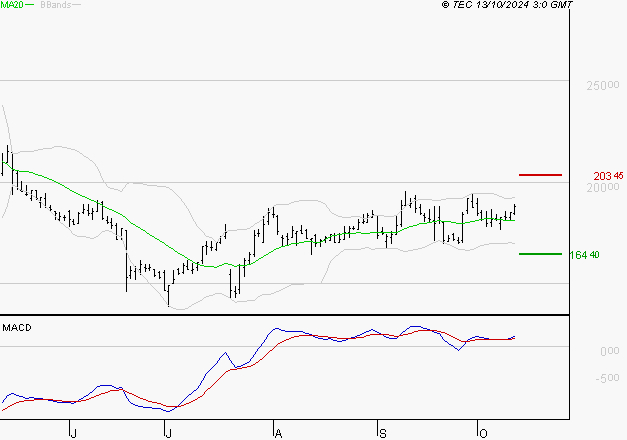Viewport: 627px width, 440px height.
Task: Click the second J month marker
Action: click(168, 434)
